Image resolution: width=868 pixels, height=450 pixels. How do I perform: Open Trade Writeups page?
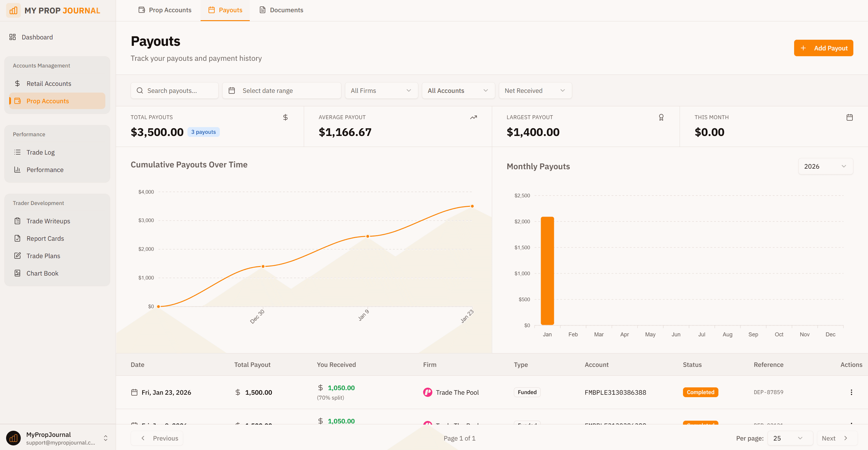pos(57,221)
